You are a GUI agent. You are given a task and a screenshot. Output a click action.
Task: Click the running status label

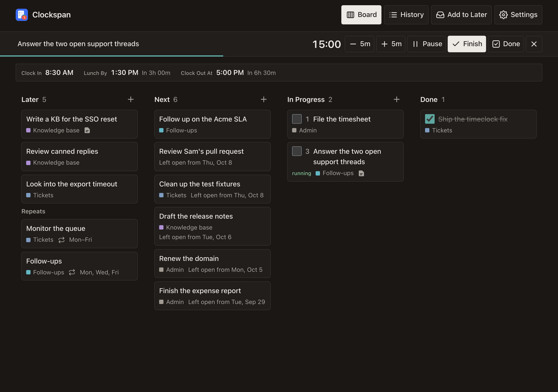click(302, 173)
